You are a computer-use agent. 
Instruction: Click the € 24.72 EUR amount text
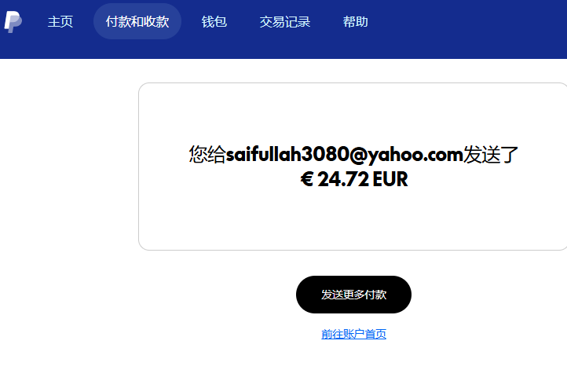click(x=354, y=179)
